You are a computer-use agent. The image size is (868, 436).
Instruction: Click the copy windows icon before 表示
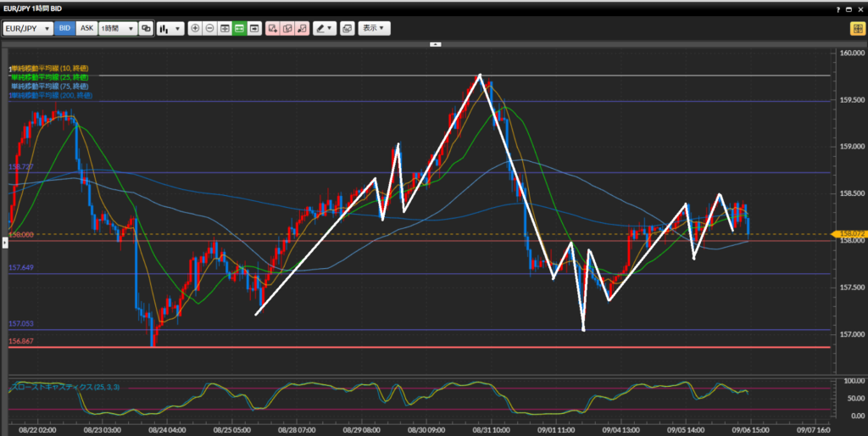point(347,28)
